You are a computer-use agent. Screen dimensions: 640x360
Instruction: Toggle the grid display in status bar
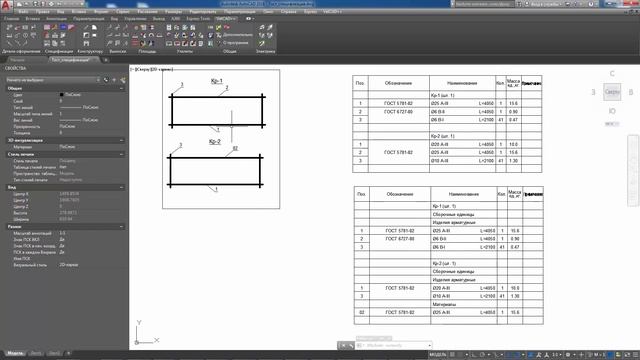click(452, 355)
